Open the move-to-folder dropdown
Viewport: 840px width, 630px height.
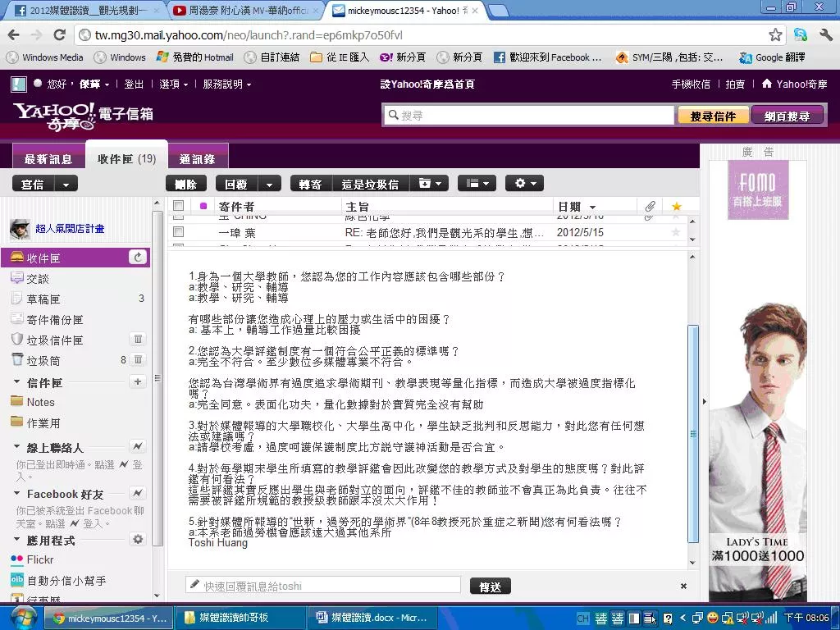(x=430, y=184)
